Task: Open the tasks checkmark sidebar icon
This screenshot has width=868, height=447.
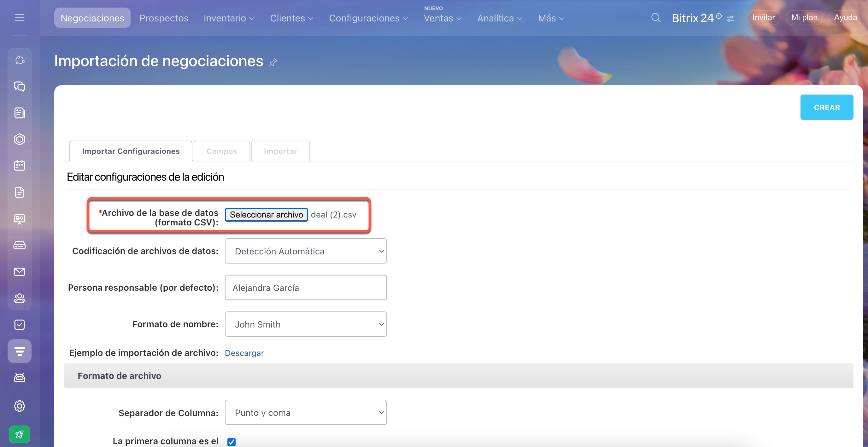Action: click(x=20, y=325)
